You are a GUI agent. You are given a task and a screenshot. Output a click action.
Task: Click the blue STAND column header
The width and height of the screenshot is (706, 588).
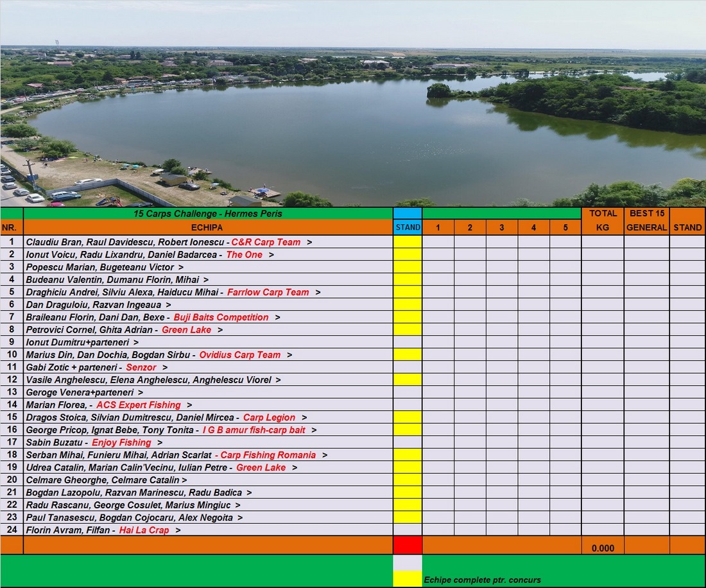(408, 227)
